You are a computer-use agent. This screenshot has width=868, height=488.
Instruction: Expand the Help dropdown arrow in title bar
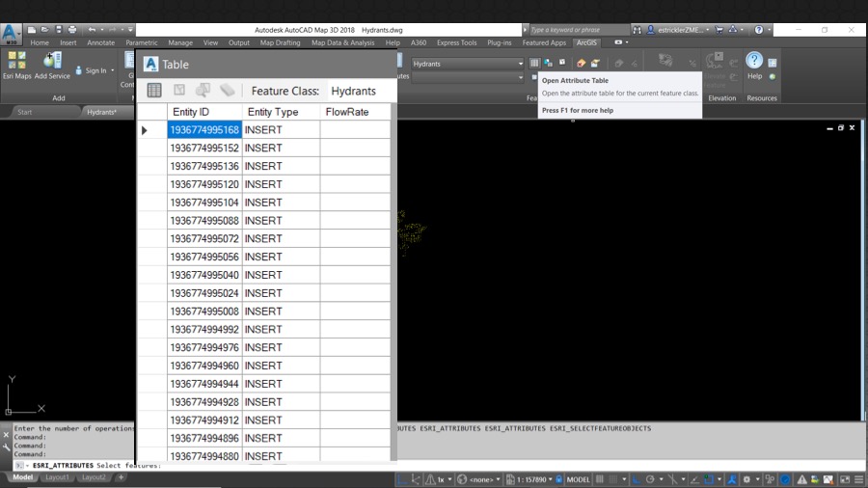pyautogui.click(x=769, y=30)
